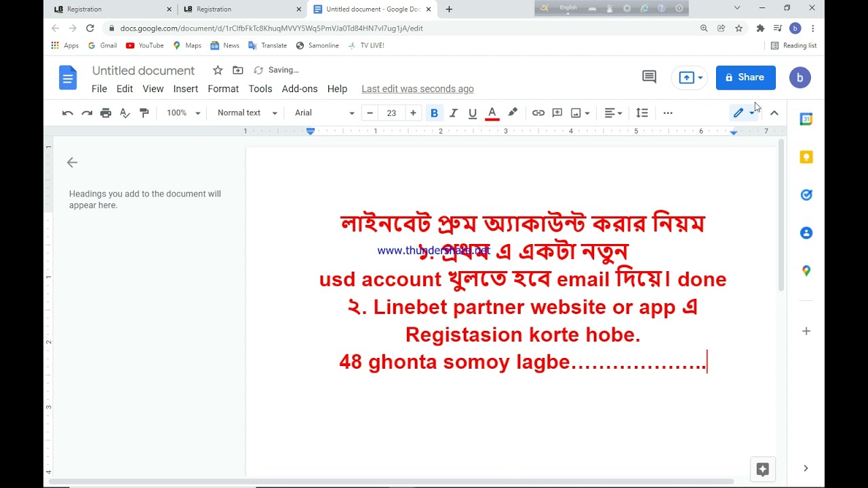Open Google Keep side panel
This screenshot has width=868, height=488.
coord(806,157)
